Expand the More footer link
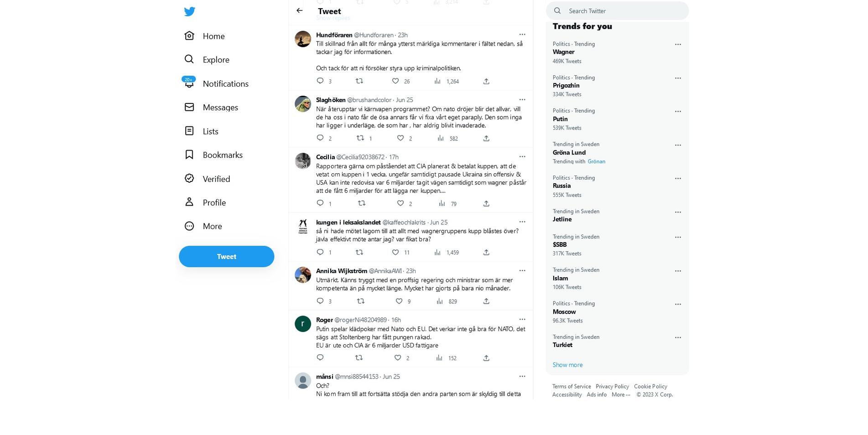Screen dimensions: 868x435 620,395
